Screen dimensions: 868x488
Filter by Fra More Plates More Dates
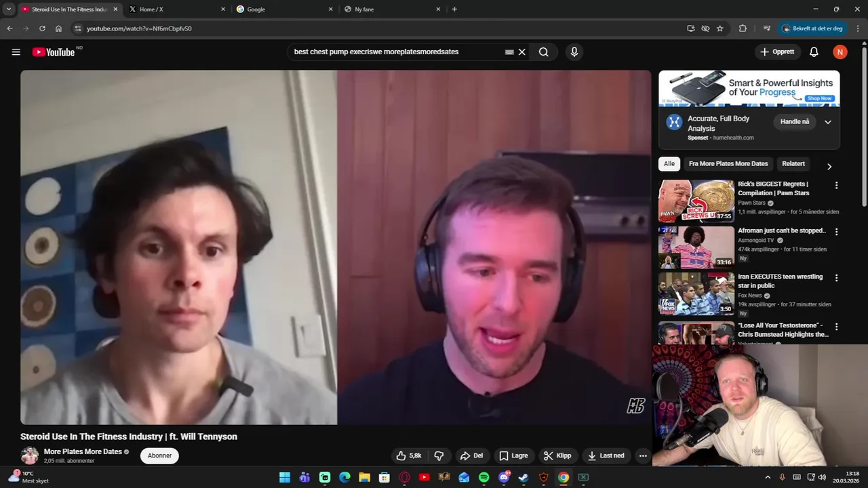click(x=728, y=164)
